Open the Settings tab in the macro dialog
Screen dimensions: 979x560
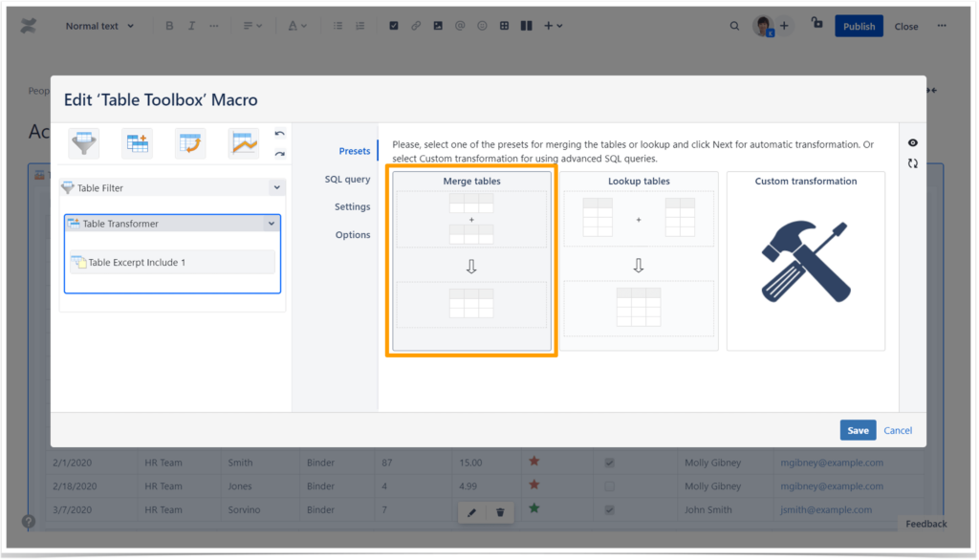click(x=352, y=206)
